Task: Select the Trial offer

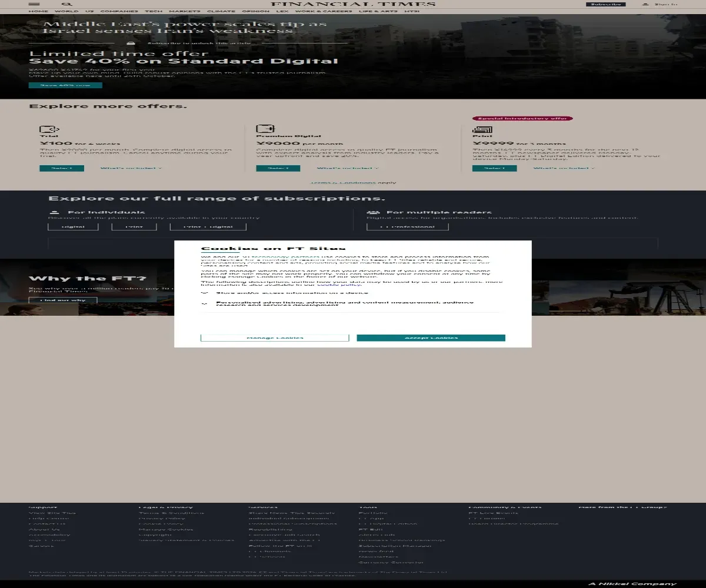Action: pyautogui.click(x=62, y=168)
